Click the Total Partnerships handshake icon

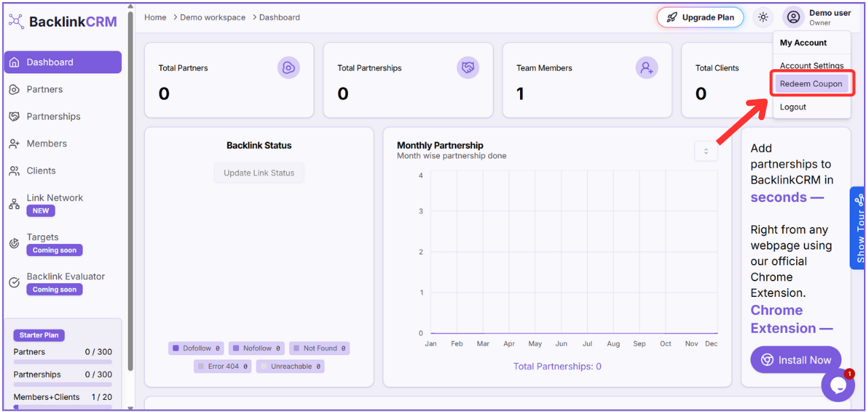click(468, 68)
